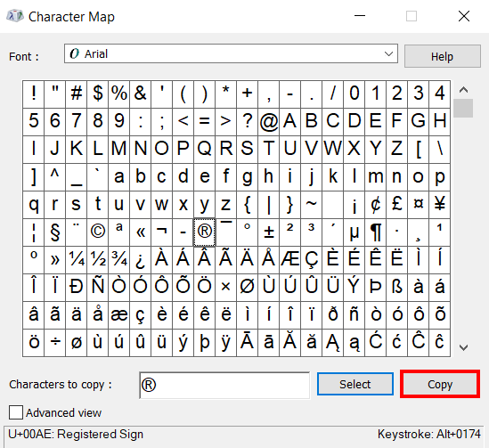
Task: Select the inverted exclamation ¡ character
Action: [354, 205]
